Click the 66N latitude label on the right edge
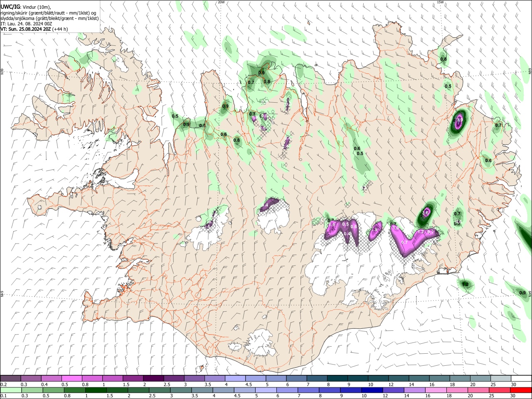The image size is (532, 399). pyautogui.click(x=530, y=72)
